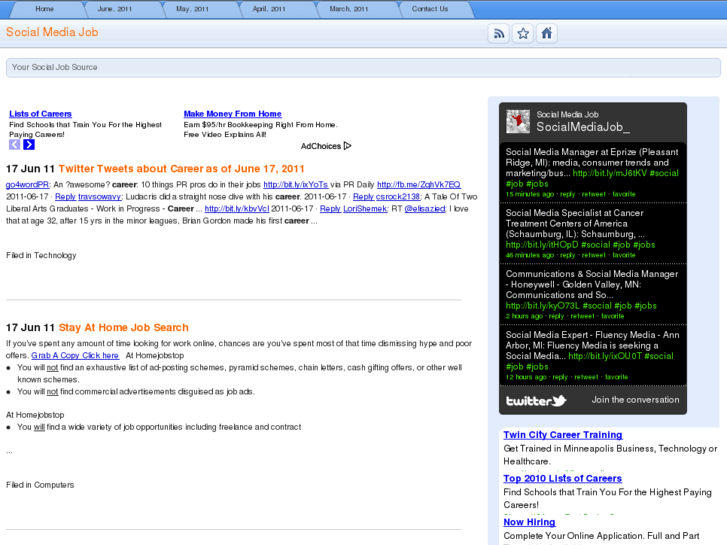Click Reply before LoriShemek
This screenshot has height=545, width=727.
click(x=331, y=209)
